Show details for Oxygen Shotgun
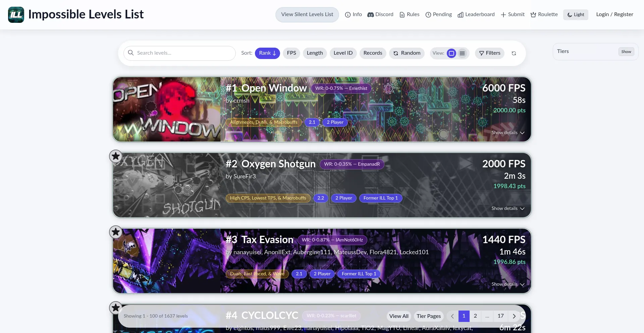644x333 pixels. (x=508, y=209)
